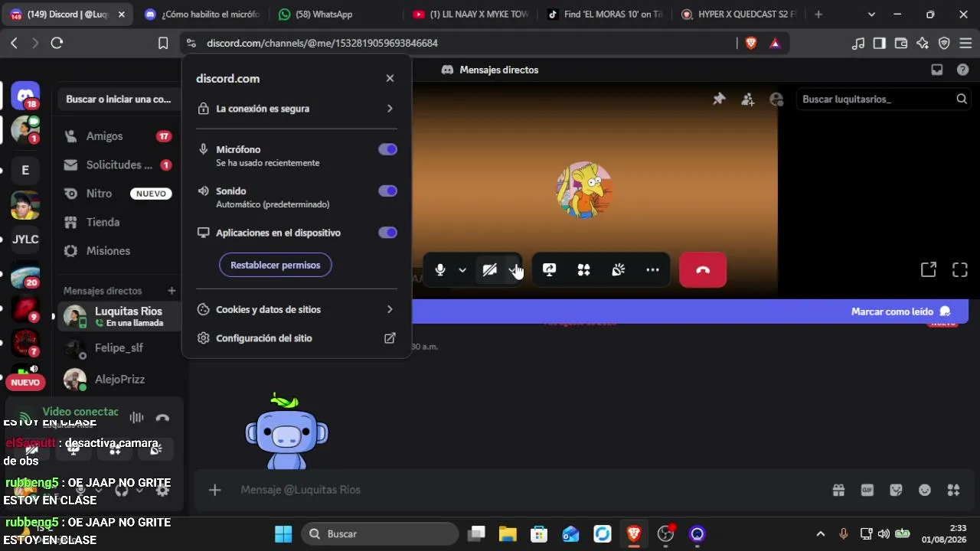
Task: Open the activities launcher in call controls
Action: [x=583, y=270]
